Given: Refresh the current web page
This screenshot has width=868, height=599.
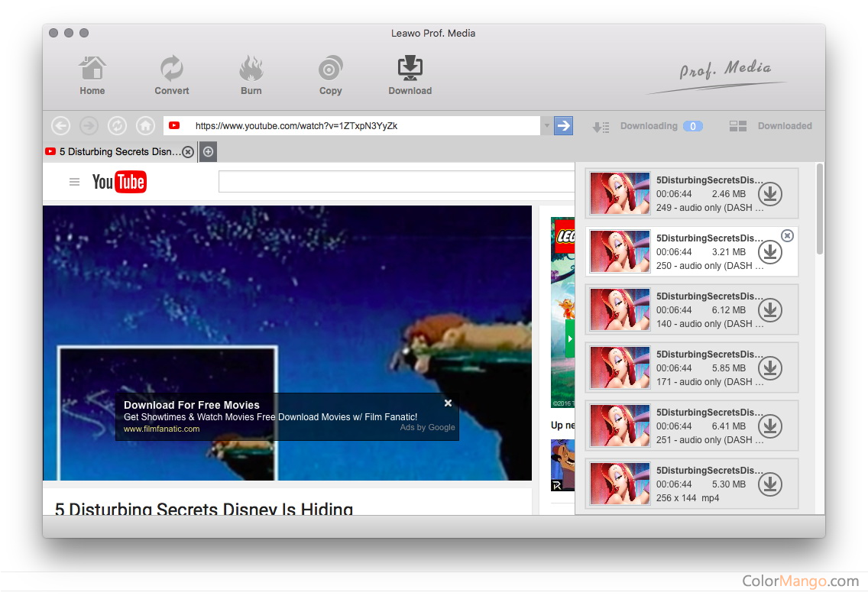Looking at the screenshot, I should (x=117, y=126).
